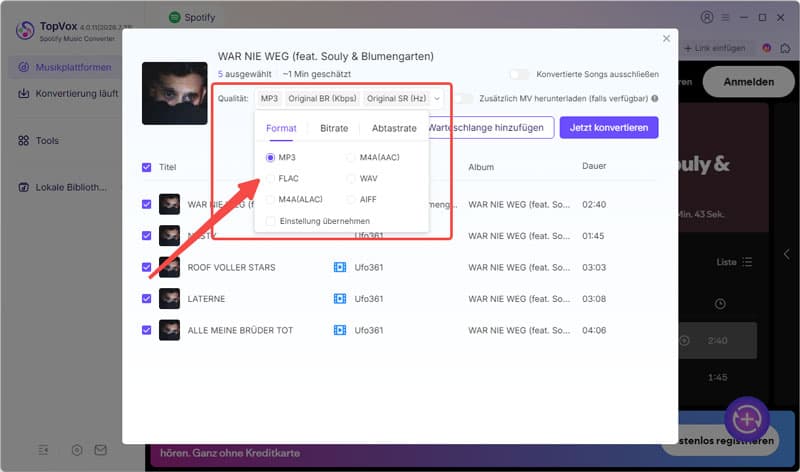Expand the Qualität dropdown arrow
The height and width of the screenshot is (472, 800).
click(437, 98)
